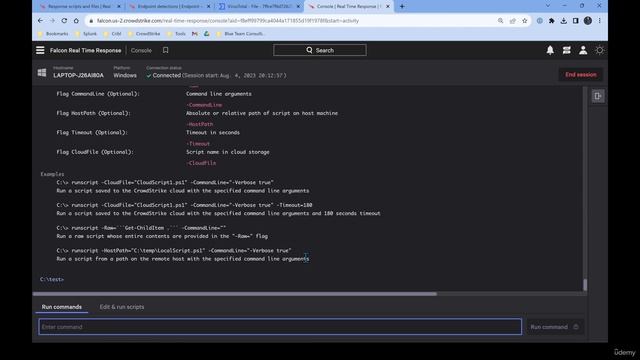Image resolution: width=640 pixels, height=360 pixels.
Task: Bookmark this page using Falcon bookmark icon
Action: pos(165,50)
